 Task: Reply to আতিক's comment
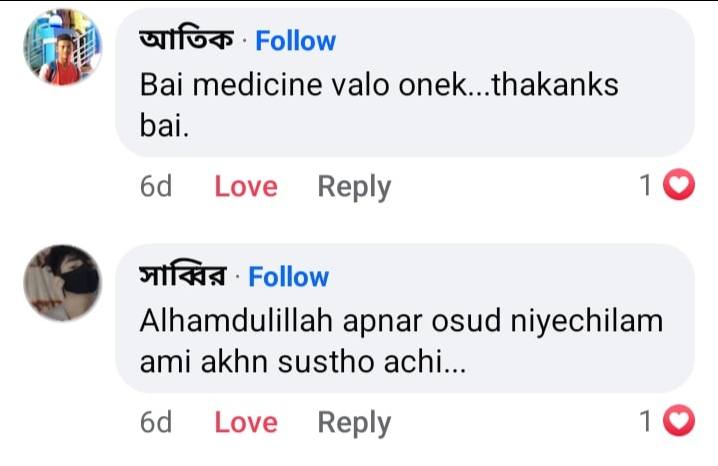(x=354, y=186)
